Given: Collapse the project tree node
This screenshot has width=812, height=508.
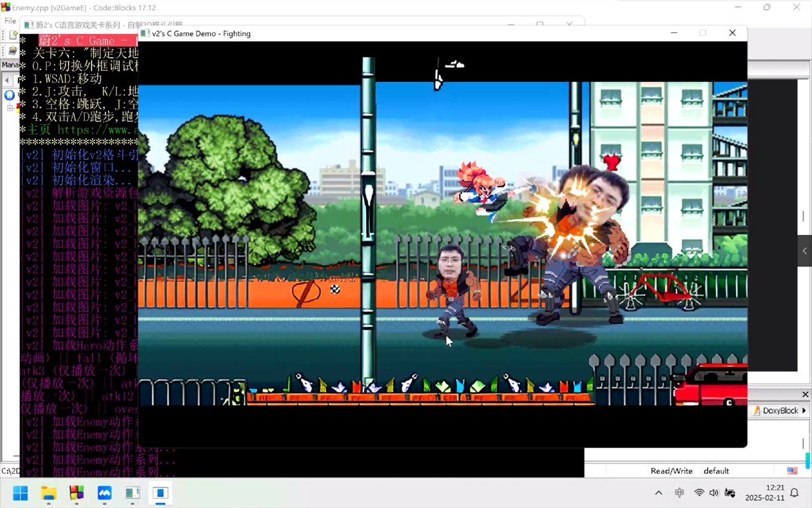Looking at the screenshot, I should (x=10, y=108).
